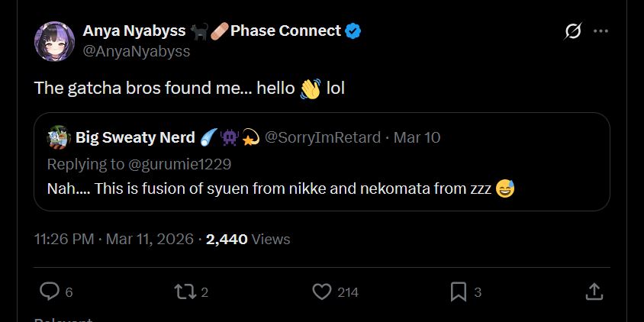
Task: Click the Mar 10 quoted tweet date
Action: tap(417, 138)
